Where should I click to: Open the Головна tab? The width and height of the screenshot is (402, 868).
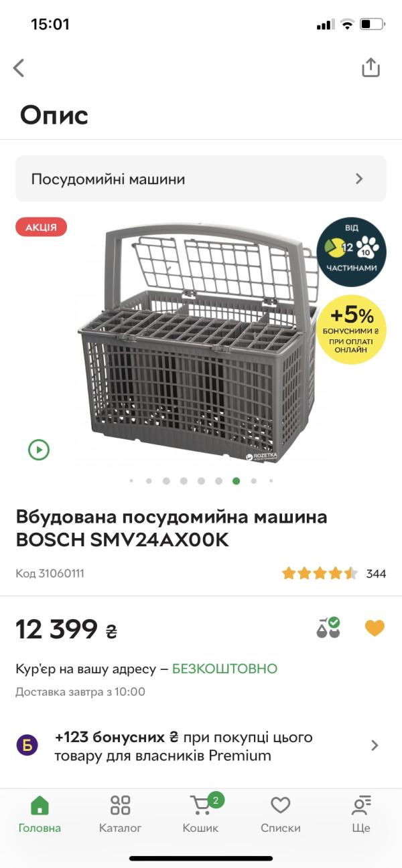tap(40, 814)
